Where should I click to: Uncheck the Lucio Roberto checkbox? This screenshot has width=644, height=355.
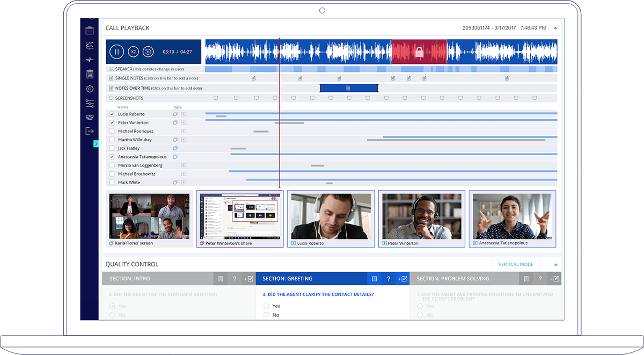112,114
